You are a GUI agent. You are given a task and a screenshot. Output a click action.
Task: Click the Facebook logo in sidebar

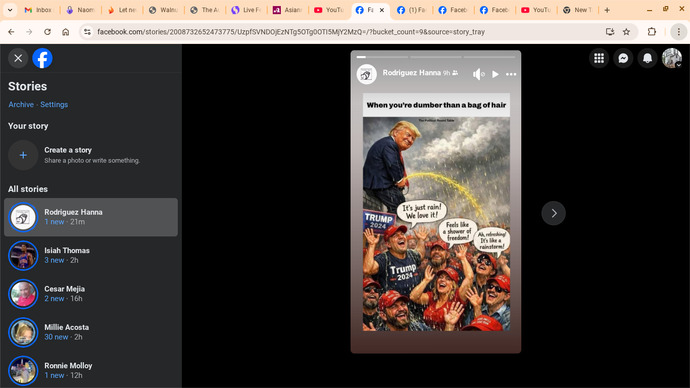[x=42, y=58]
